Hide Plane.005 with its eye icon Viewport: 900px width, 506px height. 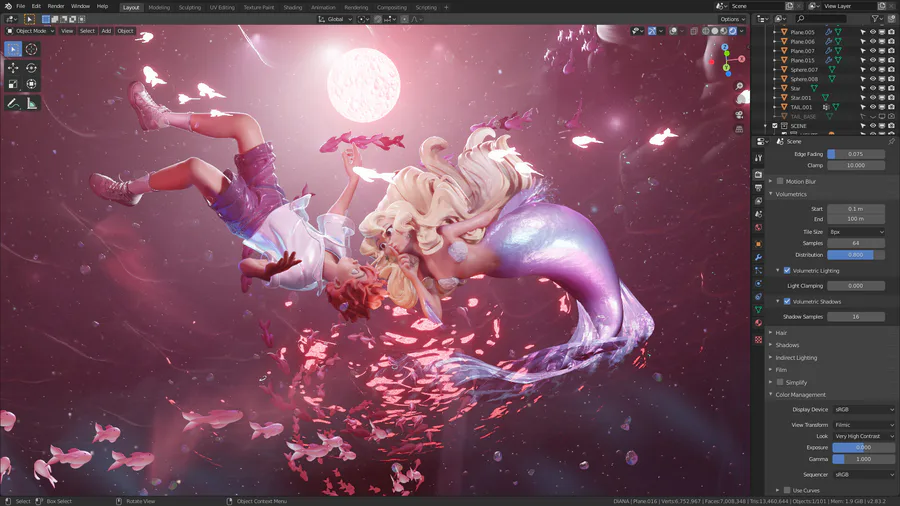click(x=872, y=32)
